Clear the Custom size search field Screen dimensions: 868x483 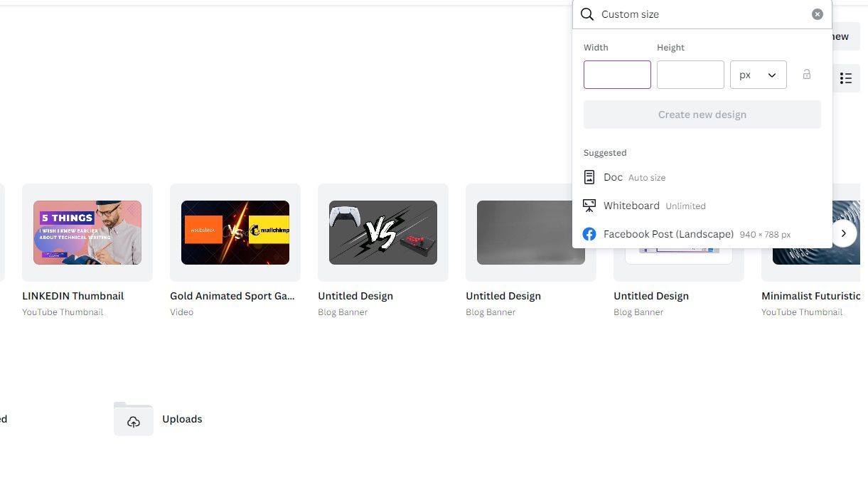coord(818,14)
